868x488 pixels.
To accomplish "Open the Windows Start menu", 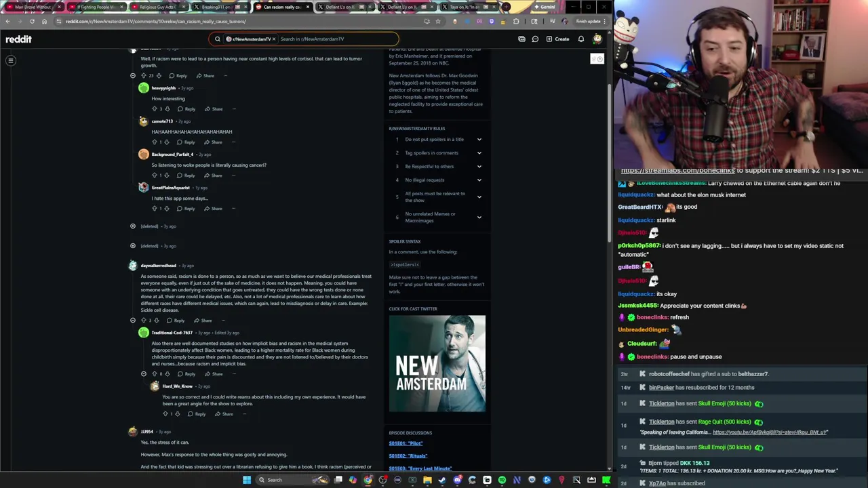I will tap(247, 480).
